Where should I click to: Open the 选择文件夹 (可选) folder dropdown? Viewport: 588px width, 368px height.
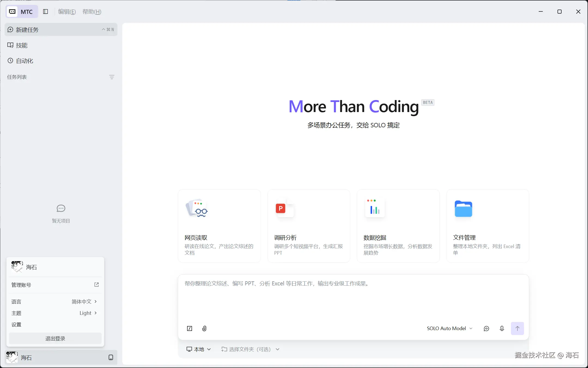(250, 349)
